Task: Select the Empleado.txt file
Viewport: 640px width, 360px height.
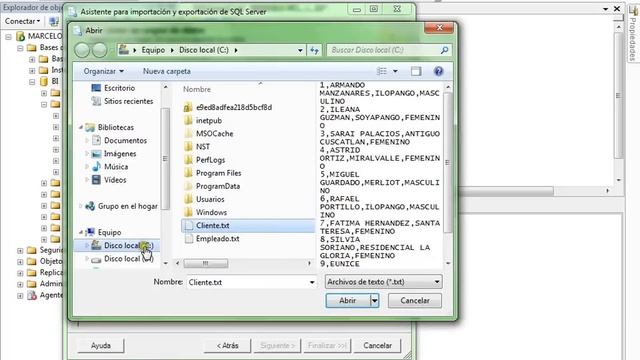Action: (x=217, y=239)
